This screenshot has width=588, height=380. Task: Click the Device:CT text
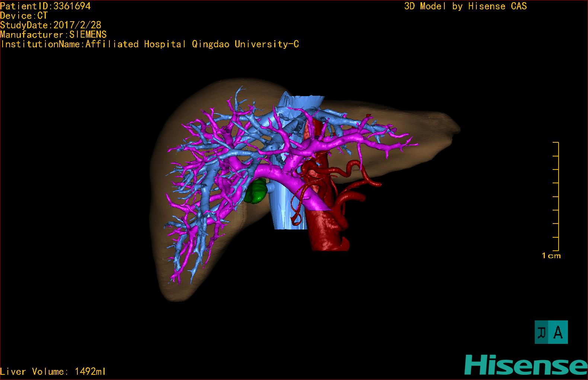coord(24,16)
